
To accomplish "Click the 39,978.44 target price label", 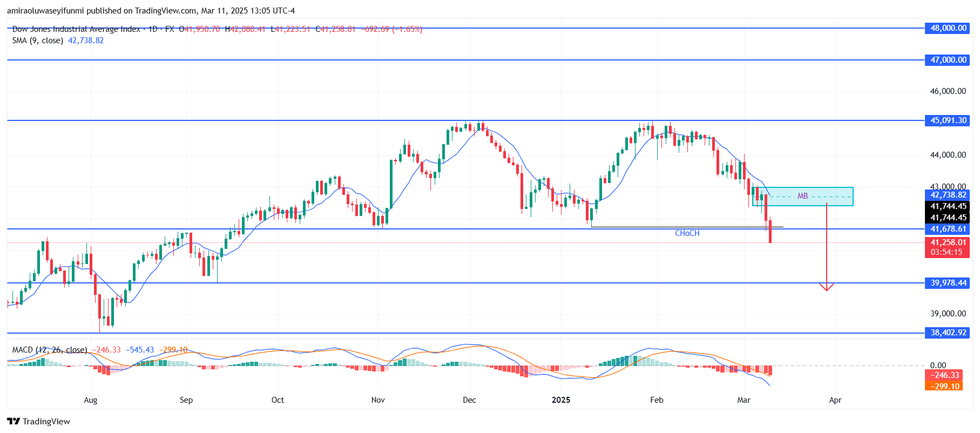I will pyautogui.click(x=948, y=283).
